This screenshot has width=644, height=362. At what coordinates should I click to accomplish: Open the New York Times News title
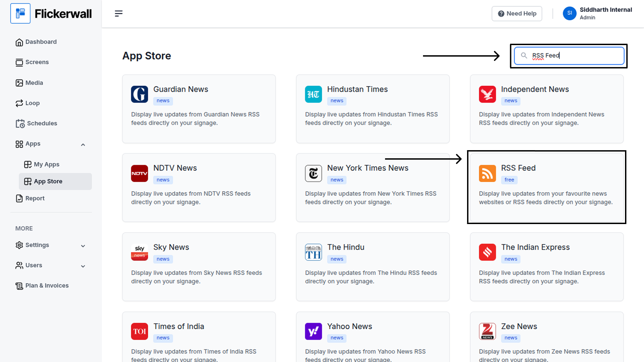(x=368, y=168)
